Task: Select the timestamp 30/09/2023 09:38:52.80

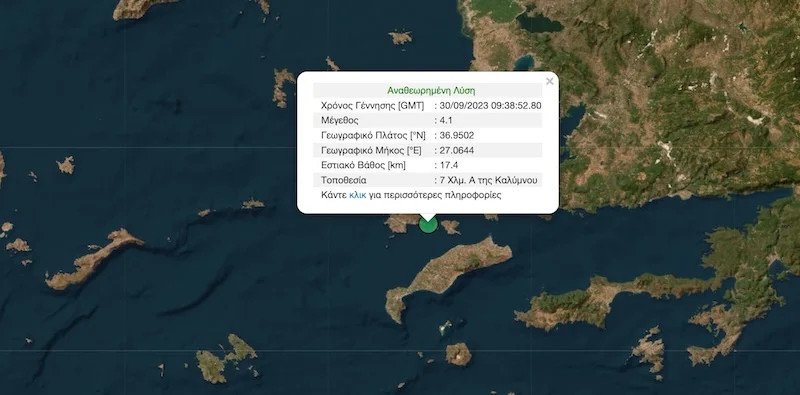Action: pyautogui.click(x=490, y=106)
